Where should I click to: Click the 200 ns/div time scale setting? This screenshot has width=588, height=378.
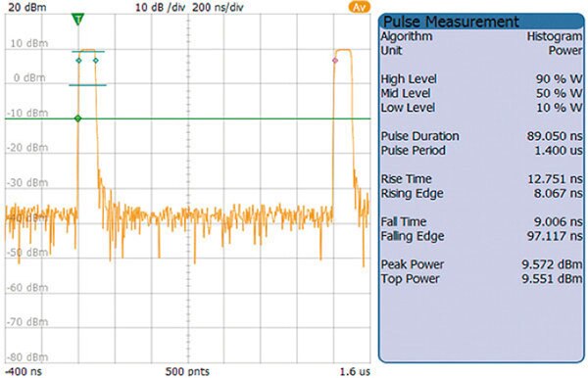(x=218, y=7)
